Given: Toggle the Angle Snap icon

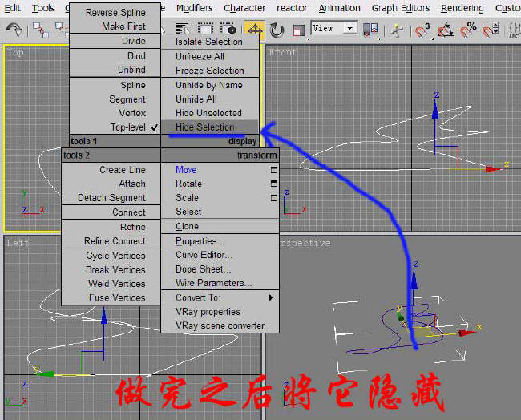Looking at the screenshot, I should pyautogui.click(x=446, y=30).
